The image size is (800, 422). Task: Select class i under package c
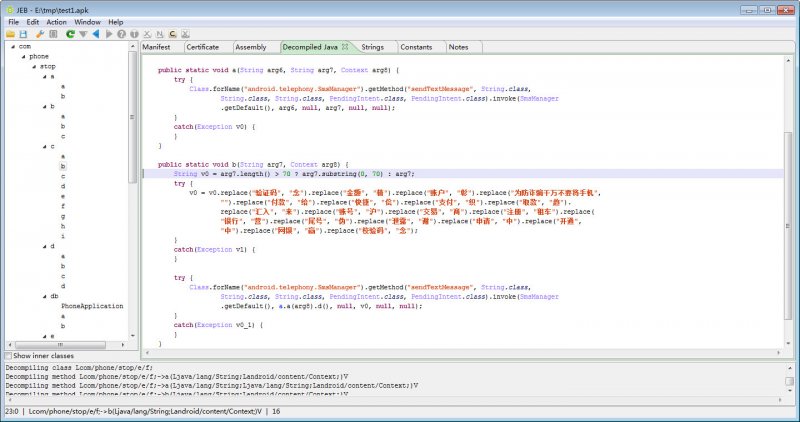tap(63, 236)
